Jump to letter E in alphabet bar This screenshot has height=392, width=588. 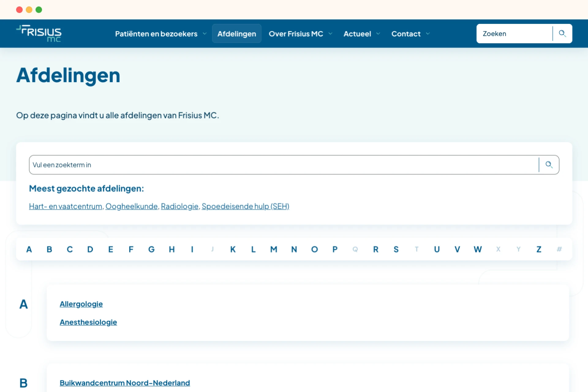[111, 249]
